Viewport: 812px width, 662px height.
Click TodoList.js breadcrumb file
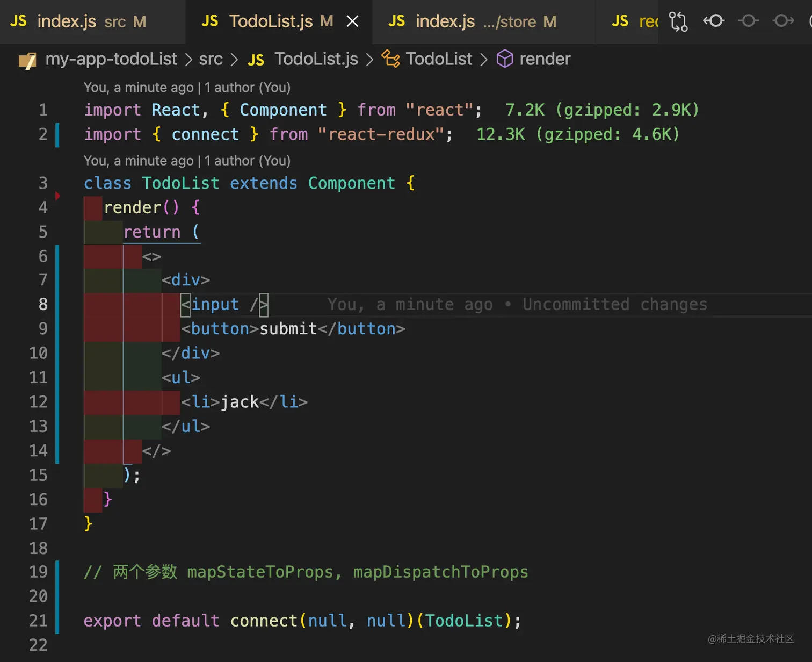point(316,59)
